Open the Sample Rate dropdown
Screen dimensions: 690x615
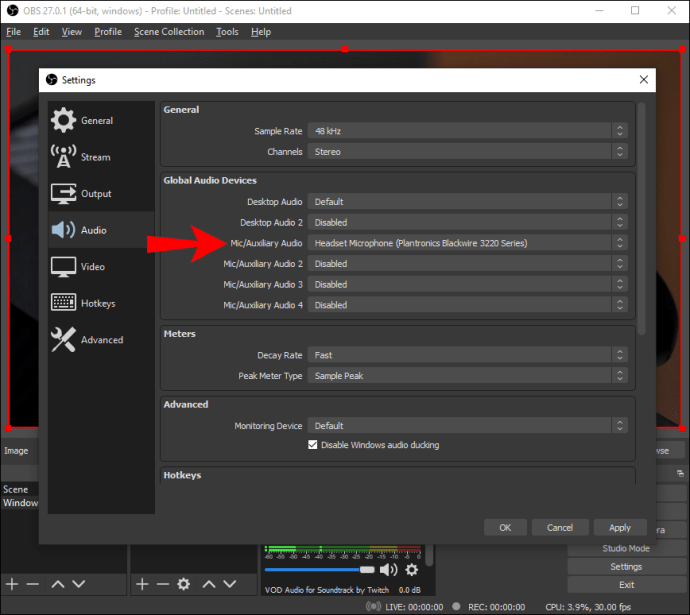(467, 131)
